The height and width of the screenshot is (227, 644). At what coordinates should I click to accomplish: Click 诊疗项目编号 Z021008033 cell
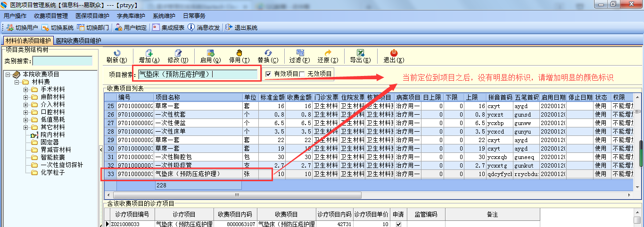pos(132,224)
